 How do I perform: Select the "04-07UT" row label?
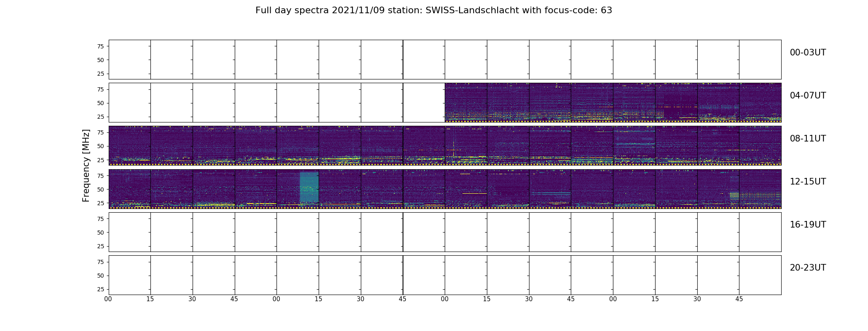pyautogui.click(x=808, y=96)
